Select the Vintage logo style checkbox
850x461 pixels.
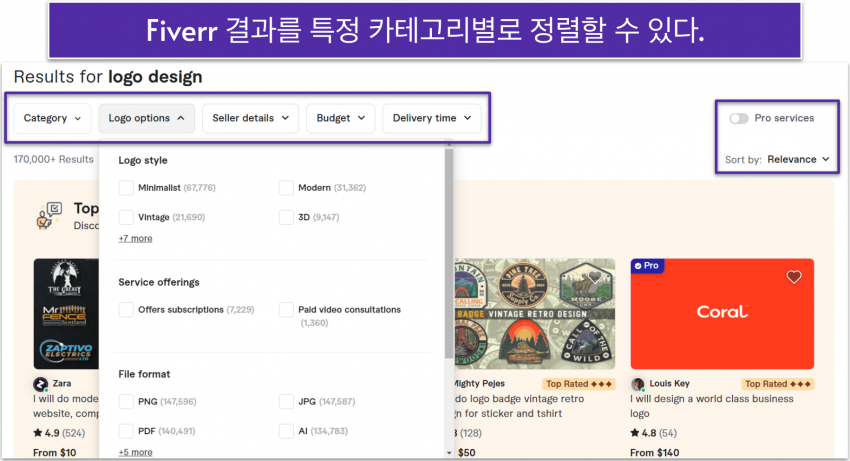pos(126,217)
